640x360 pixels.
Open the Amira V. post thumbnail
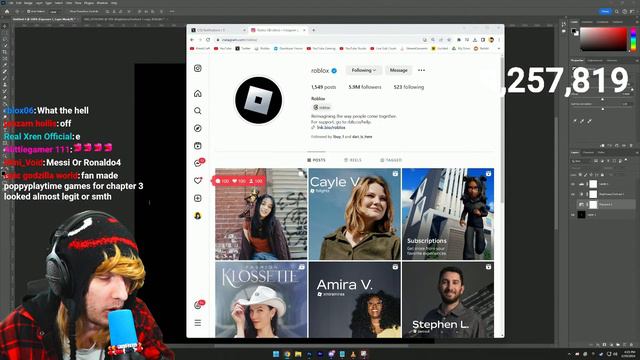[x=355, y=300]
